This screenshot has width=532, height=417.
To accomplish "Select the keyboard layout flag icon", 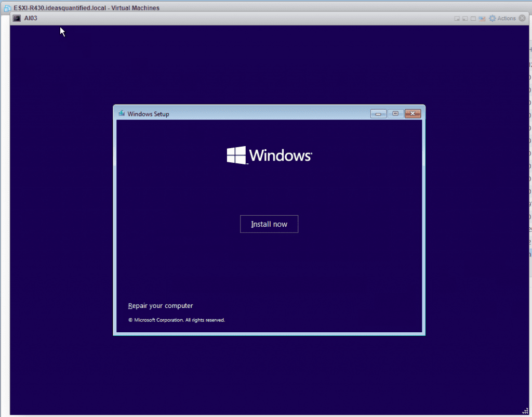I will tap(482, 19).
